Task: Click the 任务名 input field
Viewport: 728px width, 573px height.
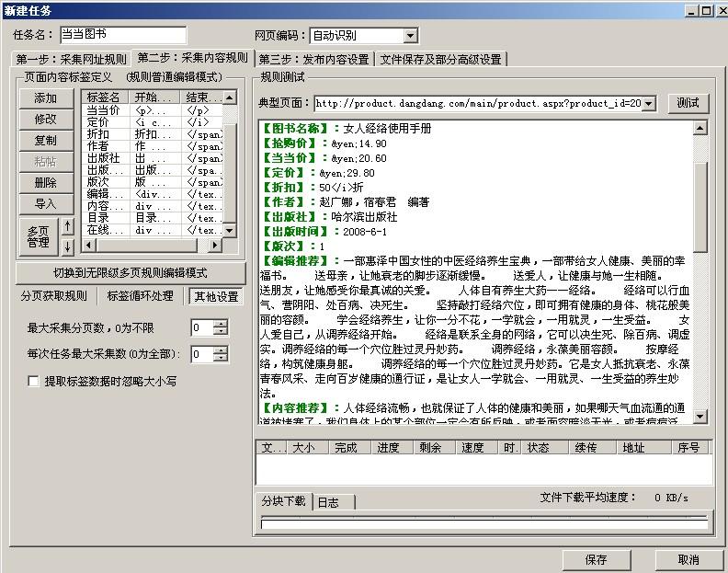Action: click(123, 35)
